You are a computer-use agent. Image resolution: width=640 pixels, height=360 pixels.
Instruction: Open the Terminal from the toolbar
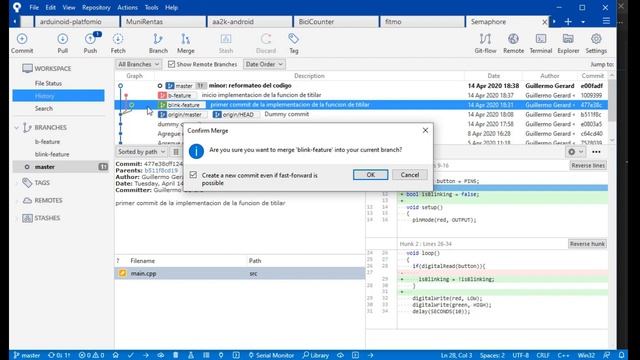point(541,43)
